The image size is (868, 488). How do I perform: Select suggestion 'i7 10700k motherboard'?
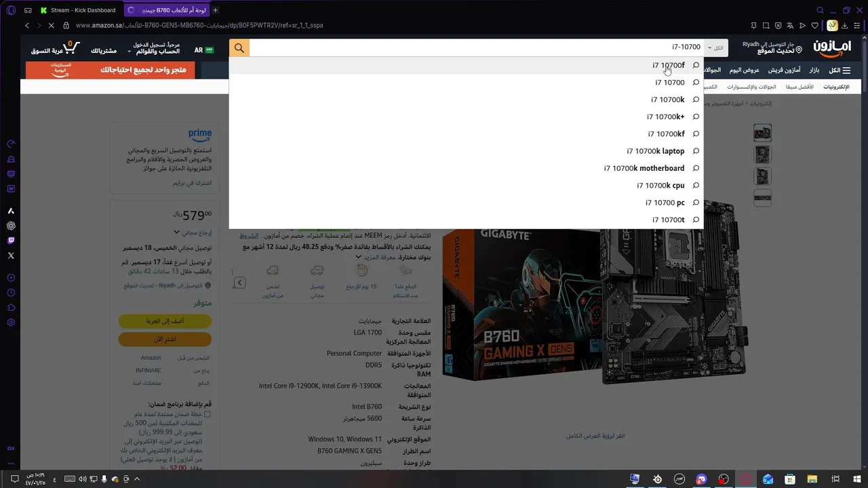(x=466, y=168)
